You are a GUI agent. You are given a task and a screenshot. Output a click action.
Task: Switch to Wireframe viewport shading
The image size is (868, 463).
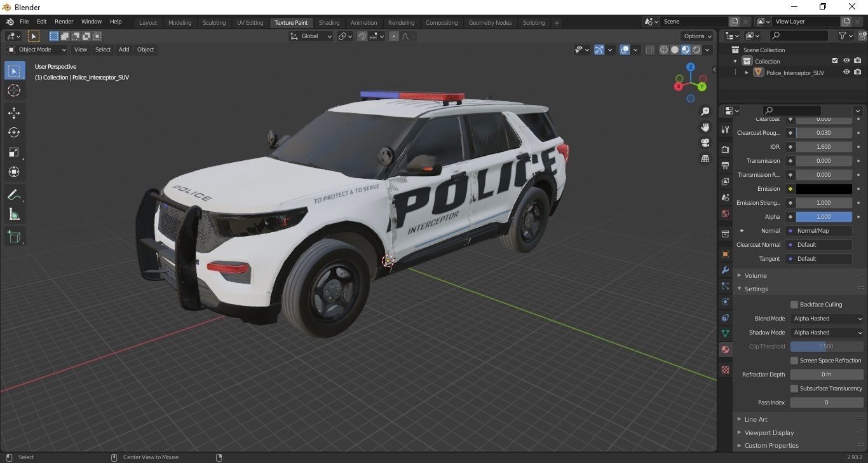[x=664, y=50]
